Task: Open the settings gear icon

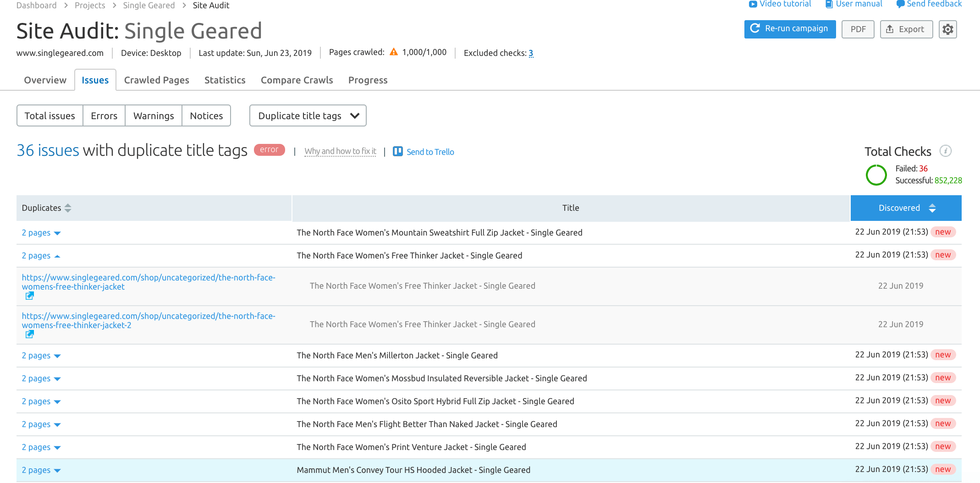Action: (947, 29)
